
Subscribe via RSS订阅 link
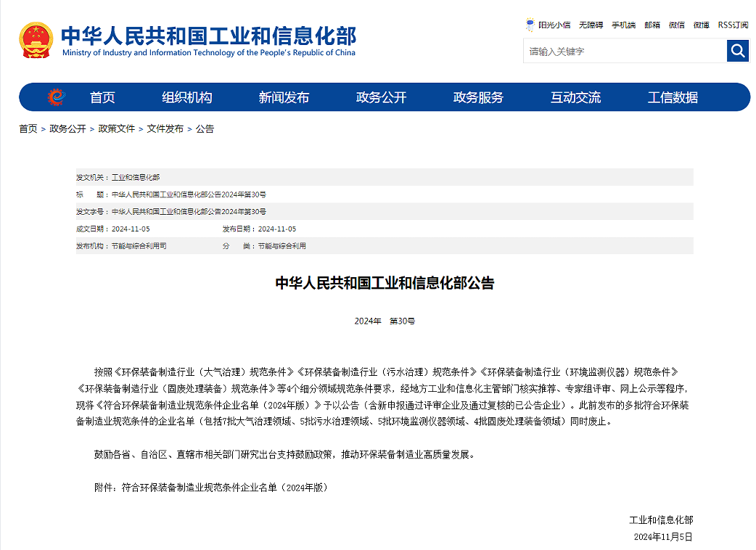click(733, 25)
